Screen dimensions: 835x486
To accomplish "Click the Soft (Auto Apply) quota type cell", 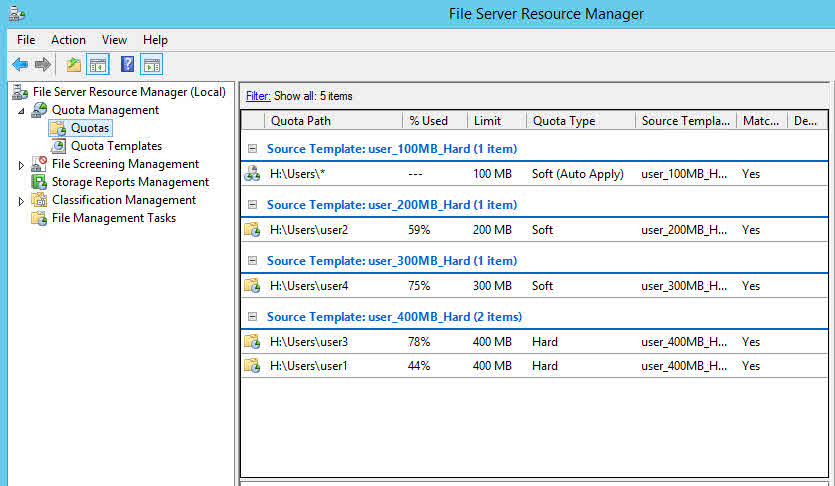I will pos(577,174).
